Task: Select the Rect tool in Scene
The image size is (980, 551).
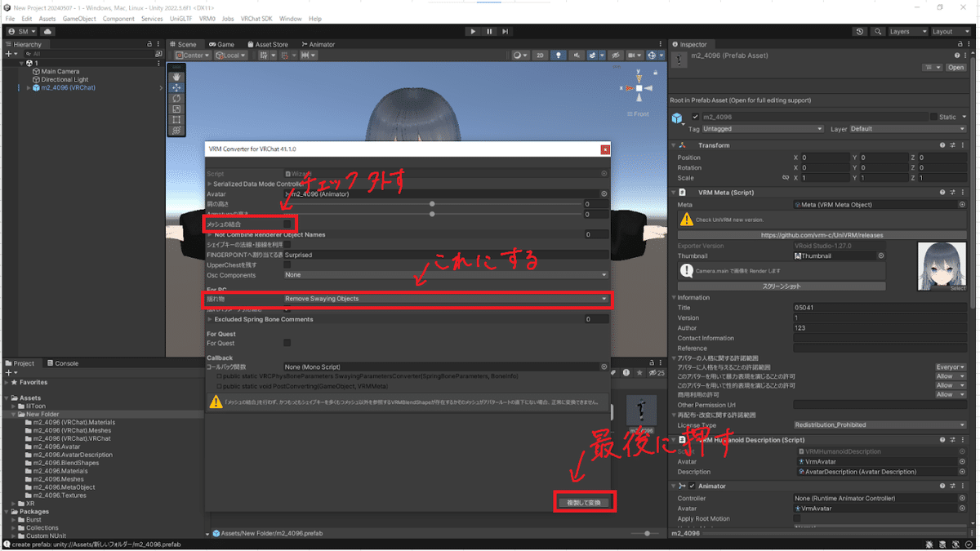Action: [x=176, y=119]
